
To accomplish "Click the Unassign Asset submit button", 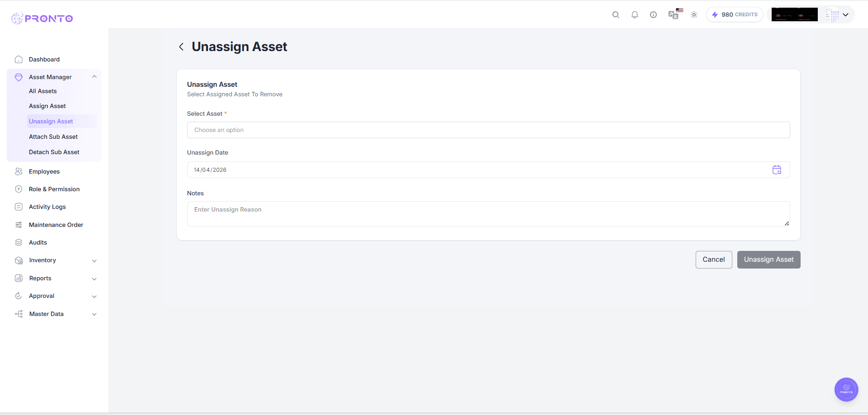I will click(768, 259).
